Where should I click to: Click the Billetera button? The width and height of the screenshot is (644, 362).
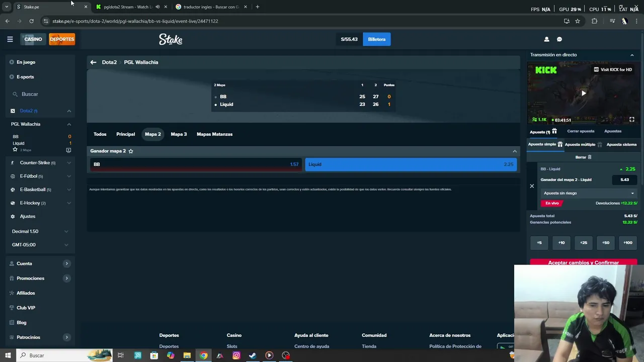click(x=376, y=39)
